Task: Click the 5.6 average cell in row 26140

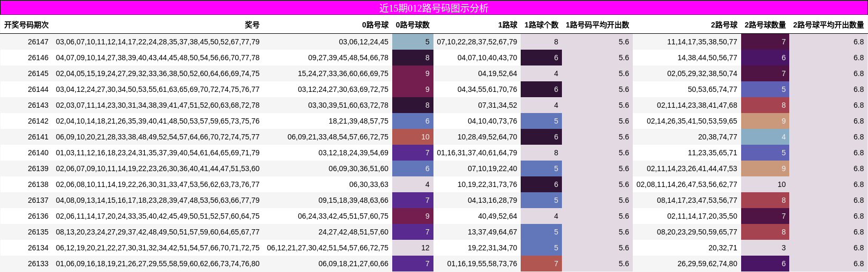Action: tap(597, 153)
